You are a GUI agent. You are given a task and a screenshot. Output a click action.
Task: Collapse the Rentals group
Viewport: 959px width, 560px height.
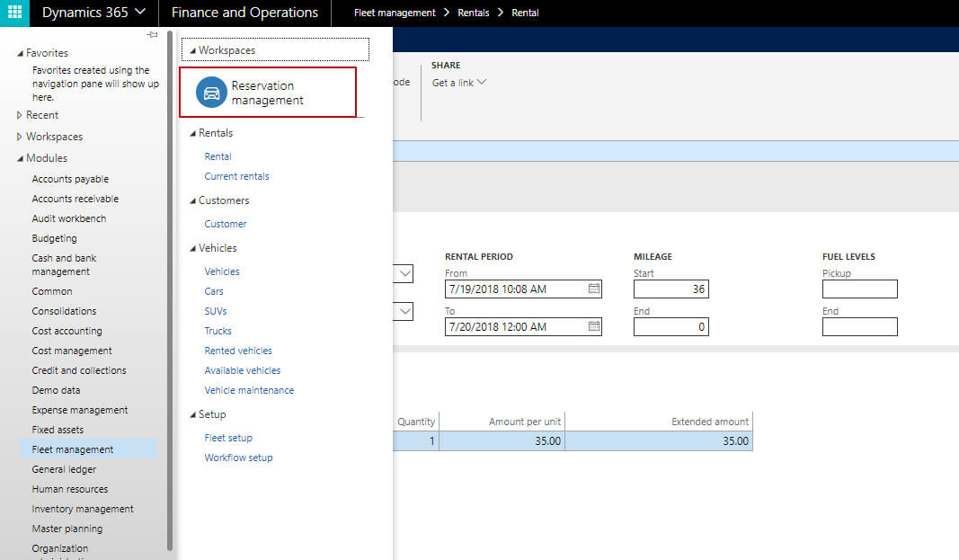click(192, 133)
